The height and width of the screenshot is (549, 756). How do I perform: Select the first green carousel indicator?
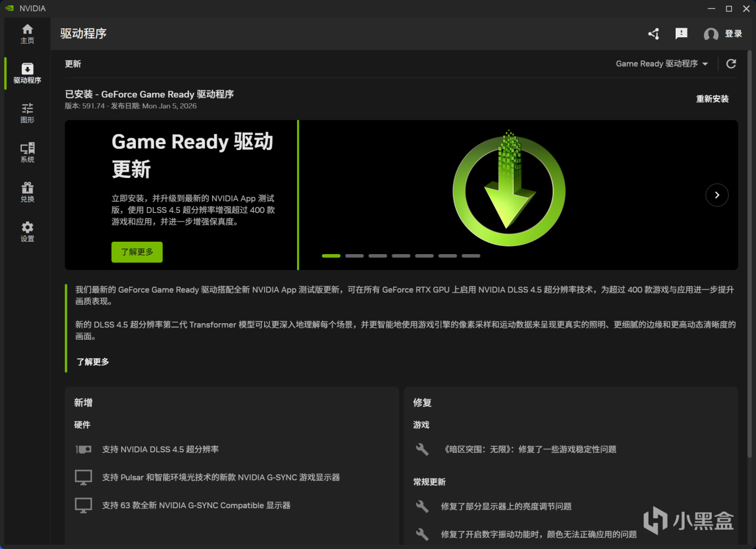[331, 256]
